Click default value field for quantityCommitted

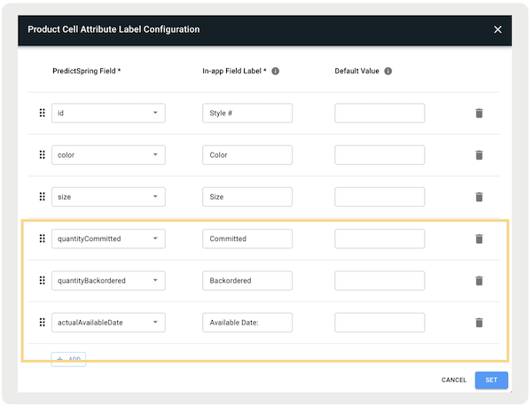click(379, 239)
